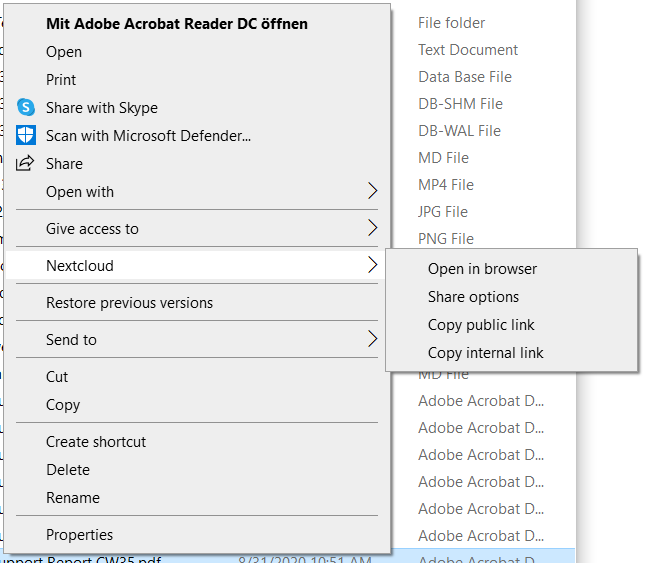Expand the Send to submenu arrow
658x563 pixels.
[372, 340]
